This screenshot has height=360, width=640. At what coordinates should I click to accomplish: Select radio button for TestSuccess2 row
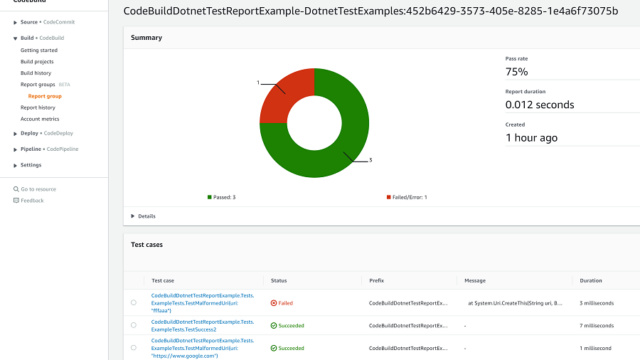tap(133, 325)
